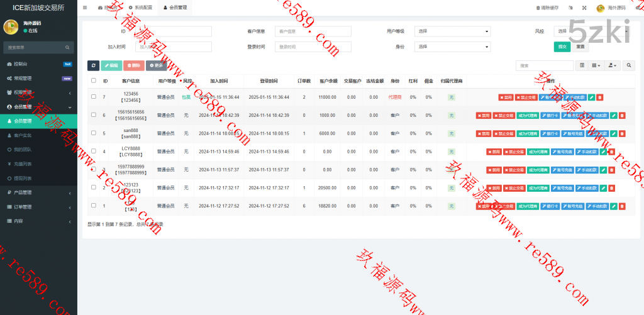Toggle the sidebar with hamburger menu icon

85,8
